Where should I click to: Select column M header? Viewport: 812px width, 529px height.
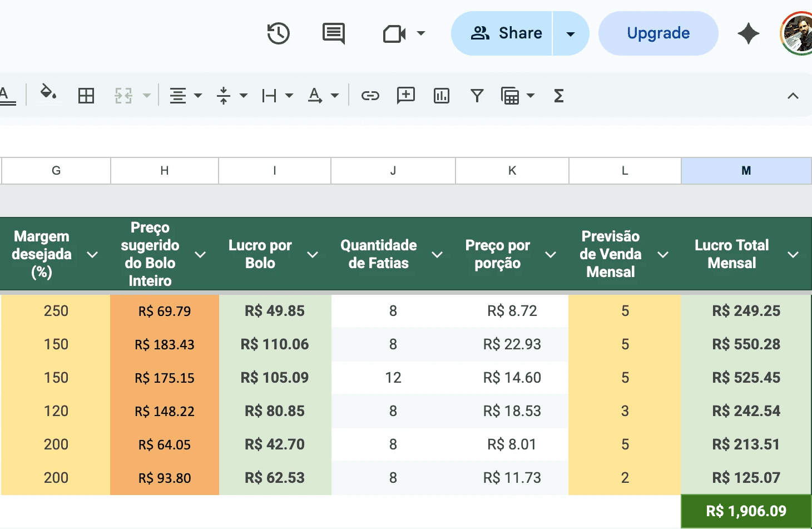[746, 171]
